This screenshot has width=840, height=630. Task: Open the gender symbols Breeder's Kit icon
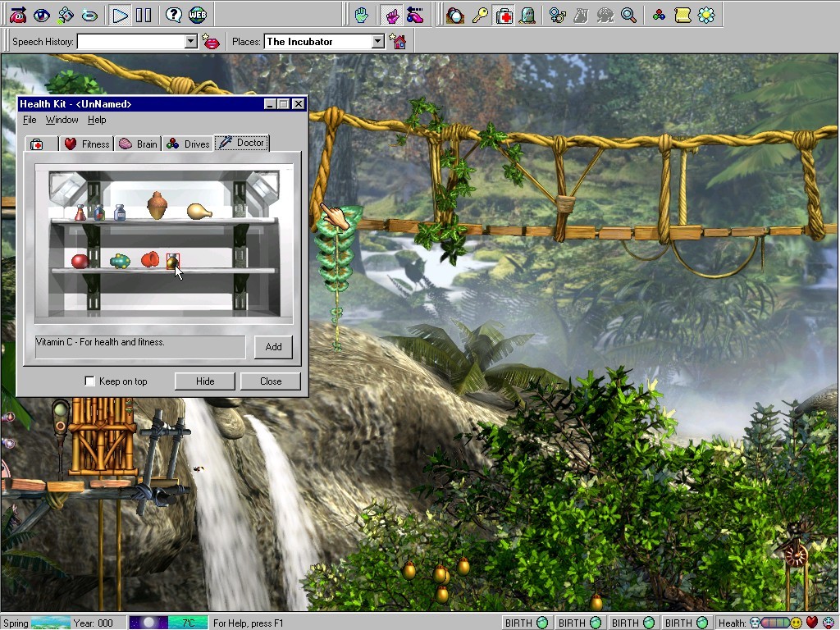coord(557,15)
